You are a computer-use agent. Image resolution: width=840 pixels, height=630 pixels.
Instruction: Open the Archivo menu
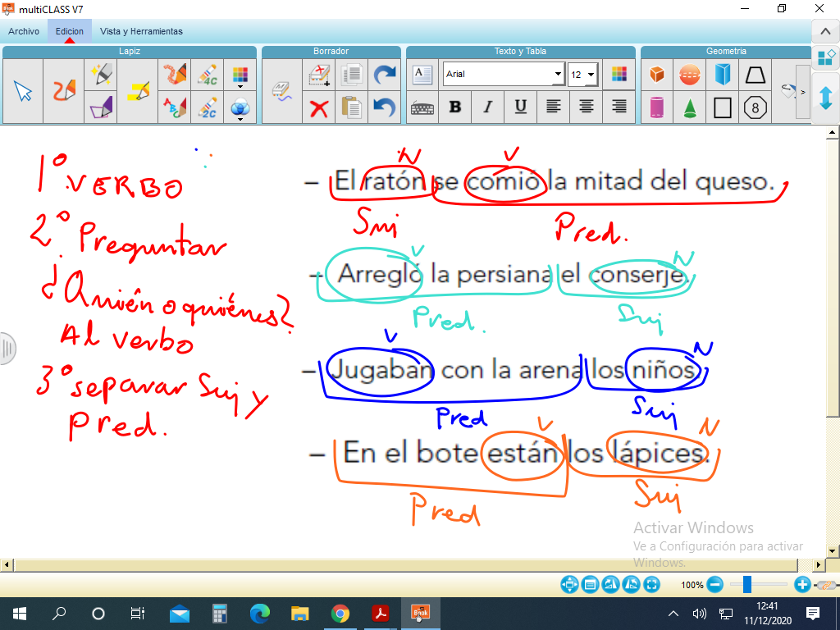pyautogui.click(x=24, y=31)
